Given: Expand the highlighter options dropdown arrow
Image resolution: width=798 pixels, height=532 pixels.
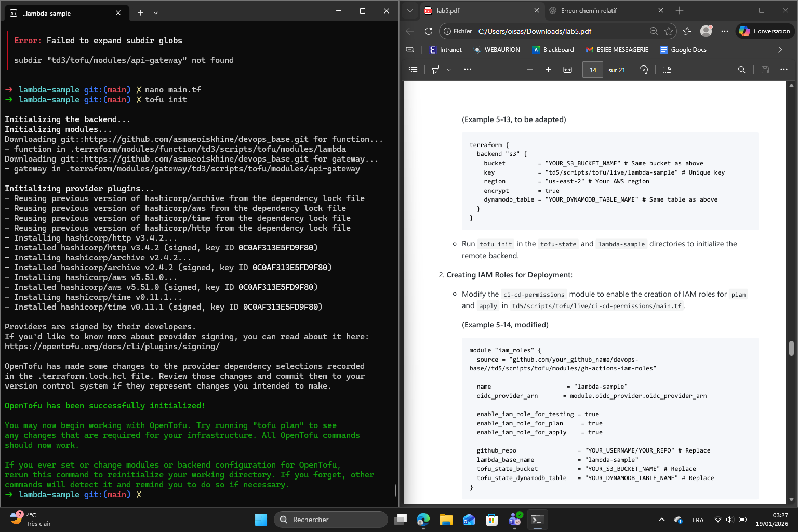Looking at the screenshot, I should coord(449,70).
